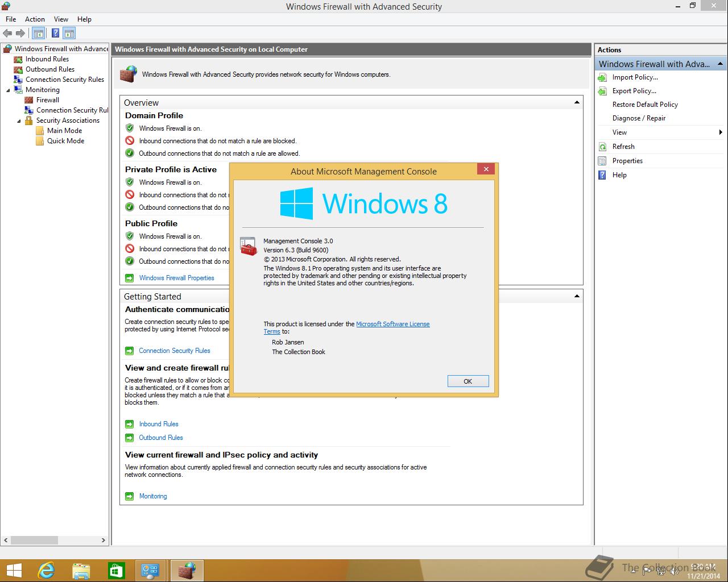Viewport: 728px width, 582px height.
Task: Select Connection Security Rules in tree
Action: pyautogui.click(x=65, y=80)
